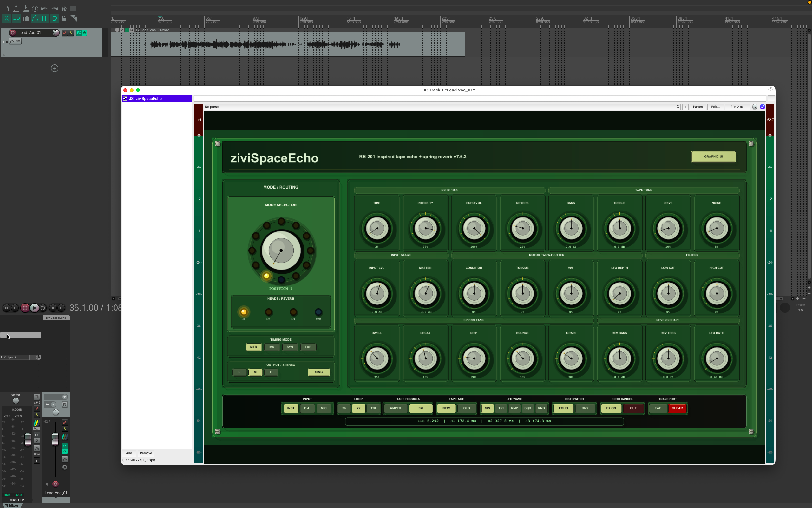Save project with the download-arrow toolbar icon
This screenshot has height=508, width=812.
(25, 9)
